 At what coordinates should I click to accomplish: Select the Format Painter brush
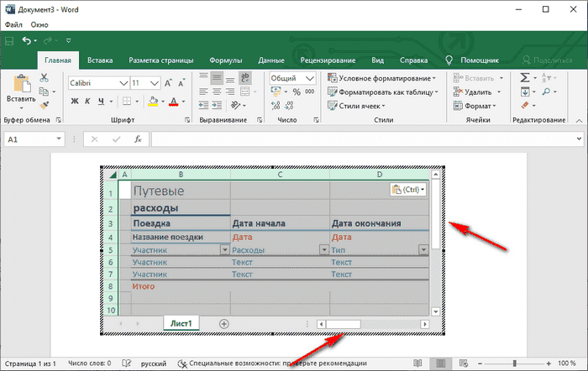point(45,105)
